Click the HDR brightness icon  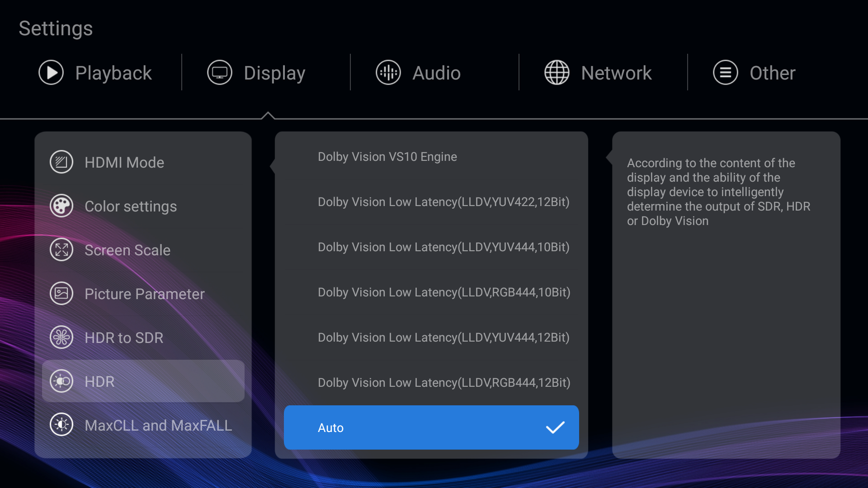[61, 381]
